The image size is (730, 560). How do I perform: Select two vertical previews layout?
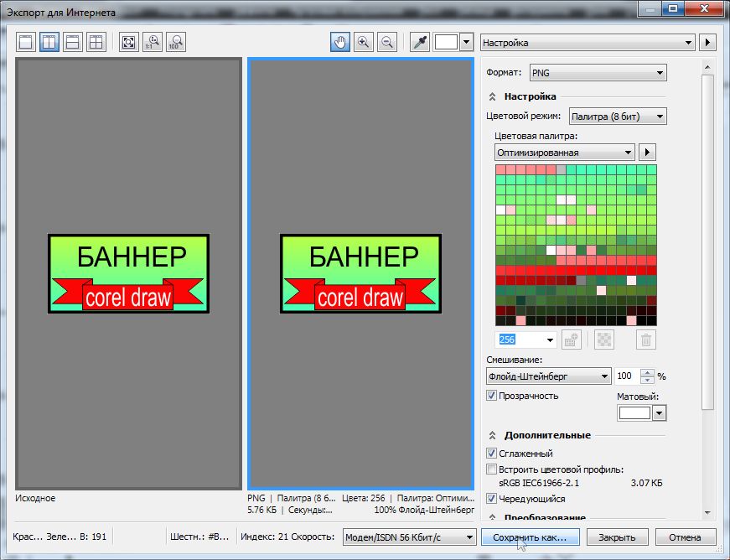click(x=49, y=42)
